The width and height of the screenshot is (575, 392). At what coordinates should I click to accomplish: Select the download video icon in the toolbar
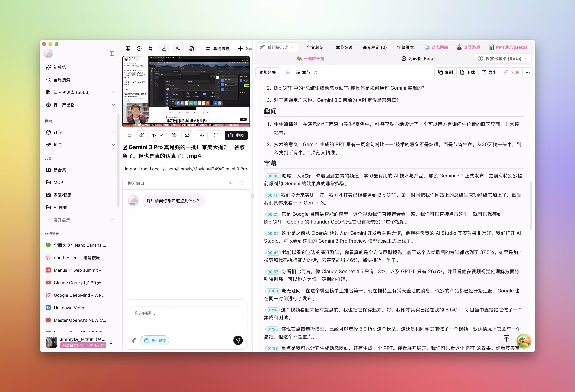click(164, 48)
